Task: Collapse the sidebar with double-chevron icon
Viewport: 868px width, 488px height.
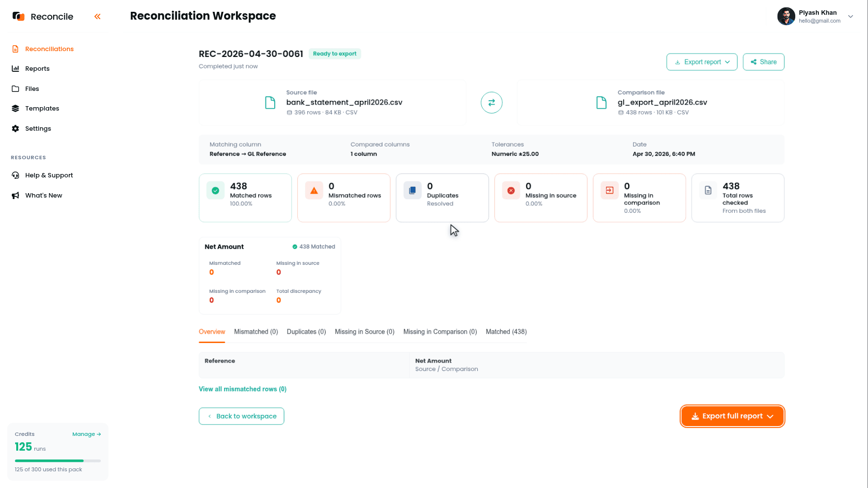Action: [x=97, y=17]
